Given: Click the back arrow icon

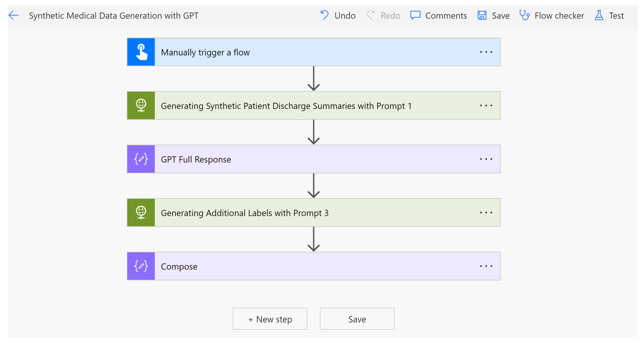Looking at the screenshot, I should 13,16.
